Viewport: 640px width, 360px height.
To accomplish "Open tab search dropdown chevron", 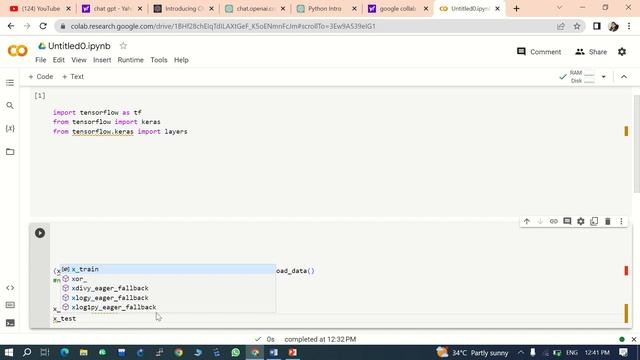I will pyautogui.click(x=559, y=8).
